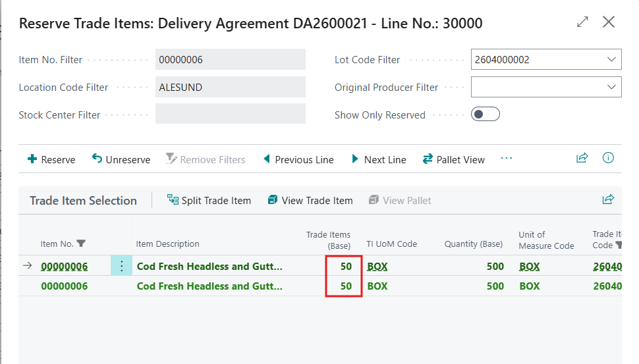Toggle Show Only Reserved switch

(x=486, y=115)
